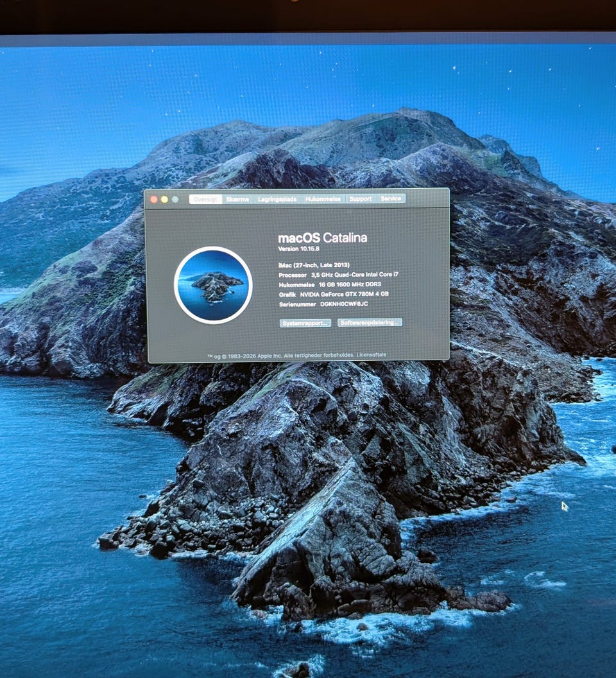
Task: Open the Systemrapport button
Action: (305, 323)
